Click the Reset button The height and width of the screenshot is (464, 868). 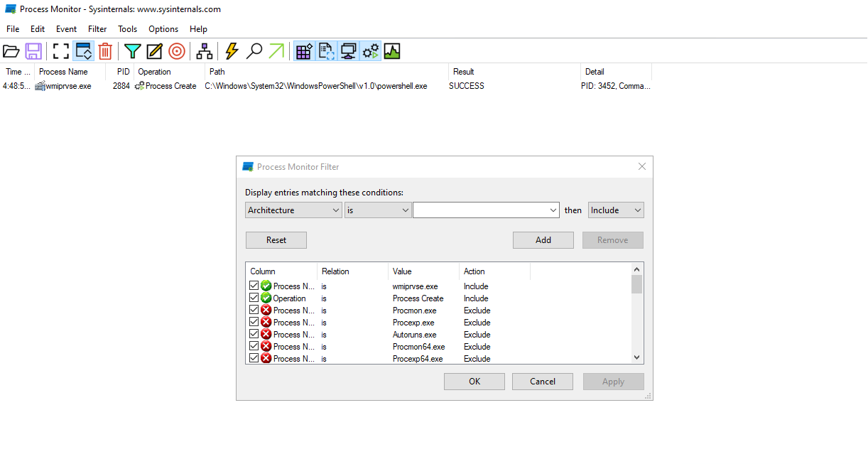pyautogui.click(x=276, y=240)
